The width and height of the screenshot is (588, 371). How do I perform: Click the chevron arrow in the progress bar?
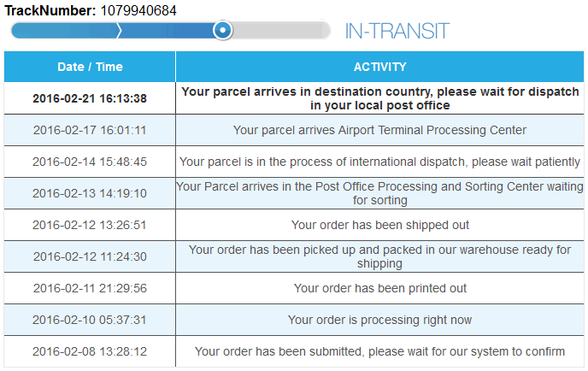point(120,31)
